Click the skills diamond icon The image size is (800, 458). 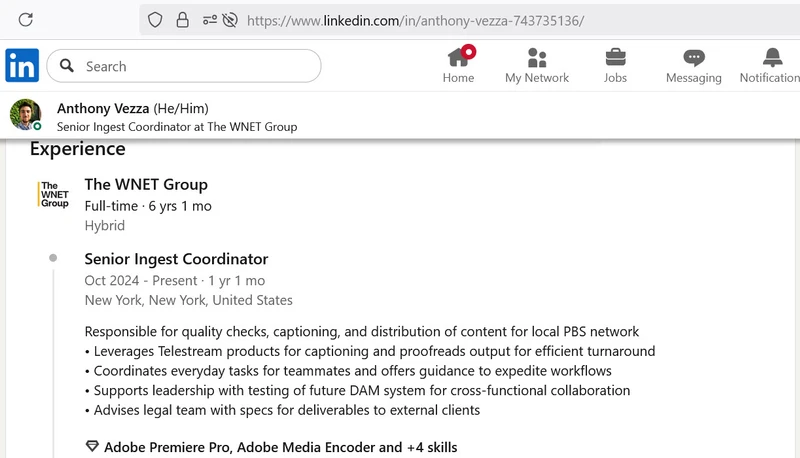pyautogui.click(x=92, y=447)
